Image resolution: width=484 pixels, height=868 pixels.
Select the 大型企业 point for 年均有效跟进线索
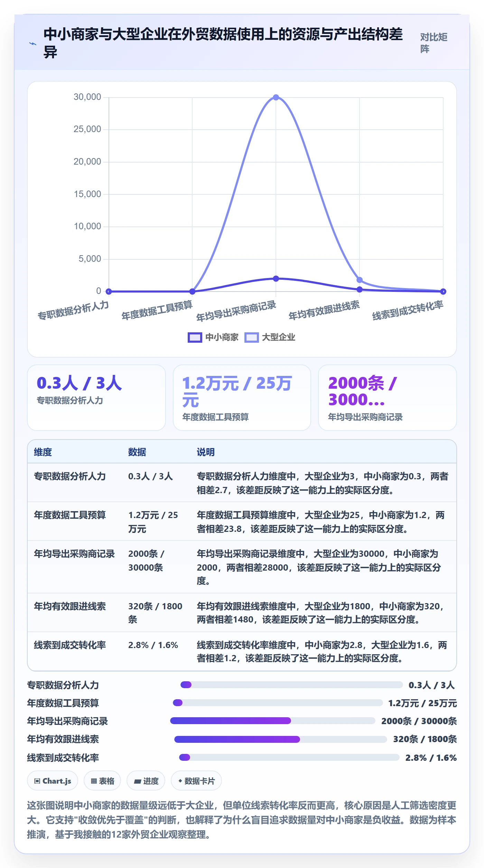[x=360, y=280]
